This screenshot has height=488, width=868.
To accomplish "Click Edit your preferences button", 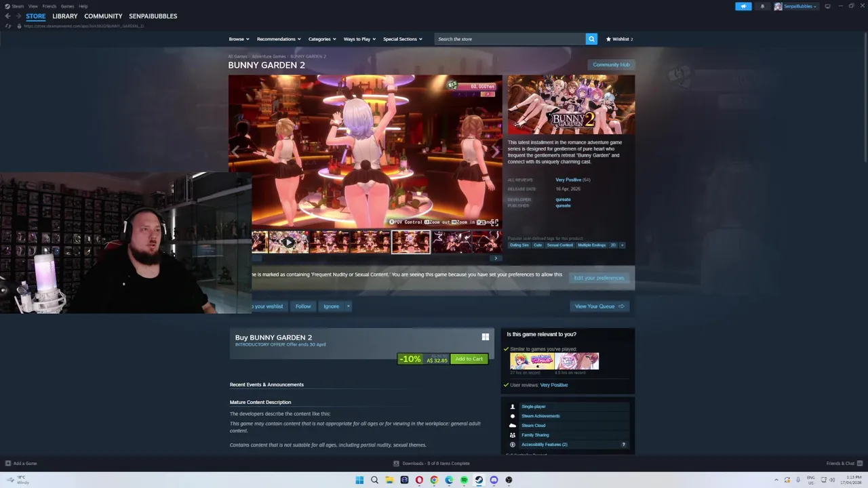I will tap(599, 278).
